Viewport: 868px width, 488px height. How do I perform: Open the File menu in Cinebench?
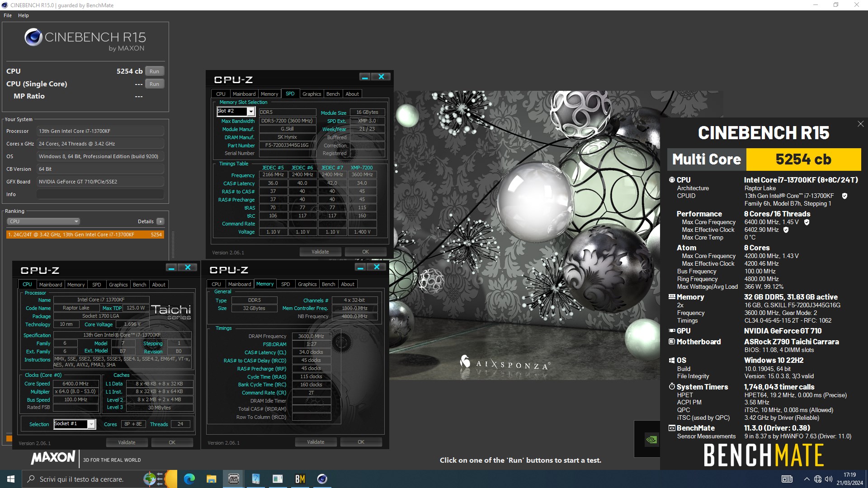(8, 15)
